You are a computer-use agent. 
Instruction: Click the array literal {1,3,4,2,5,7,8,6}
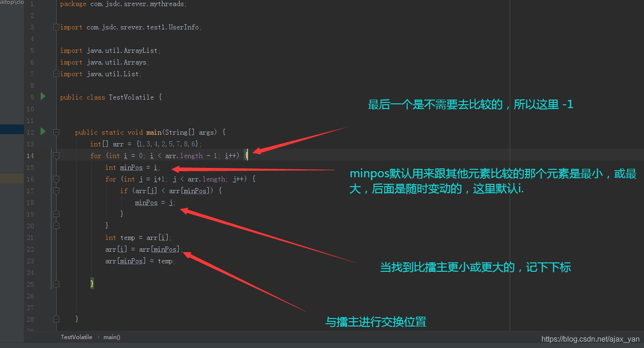point(168,144)
